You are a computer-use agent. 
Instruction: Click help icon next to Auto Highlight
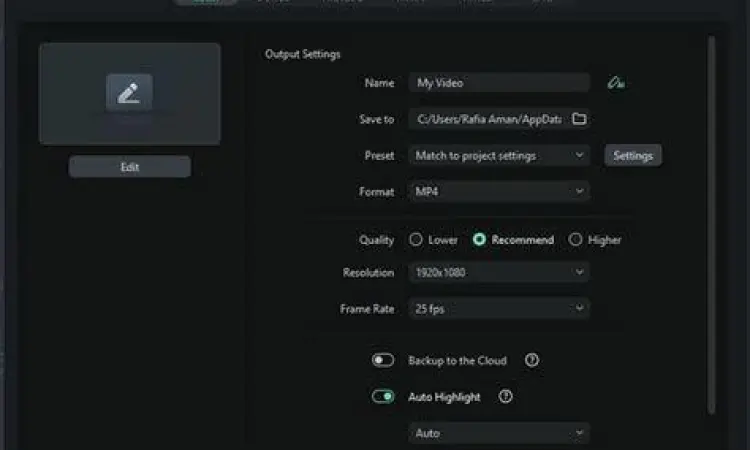point(505,397)
